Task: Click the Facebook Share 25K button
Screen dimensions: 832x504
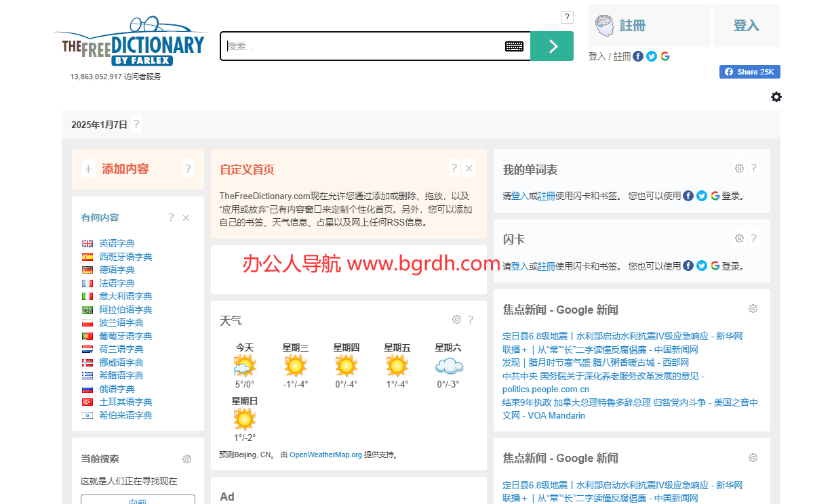Action: coord(749,71)
